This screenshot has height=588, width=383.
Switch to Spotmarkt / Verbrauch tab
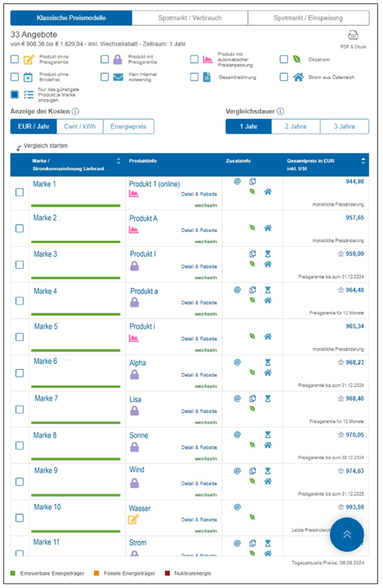(190, 18)
